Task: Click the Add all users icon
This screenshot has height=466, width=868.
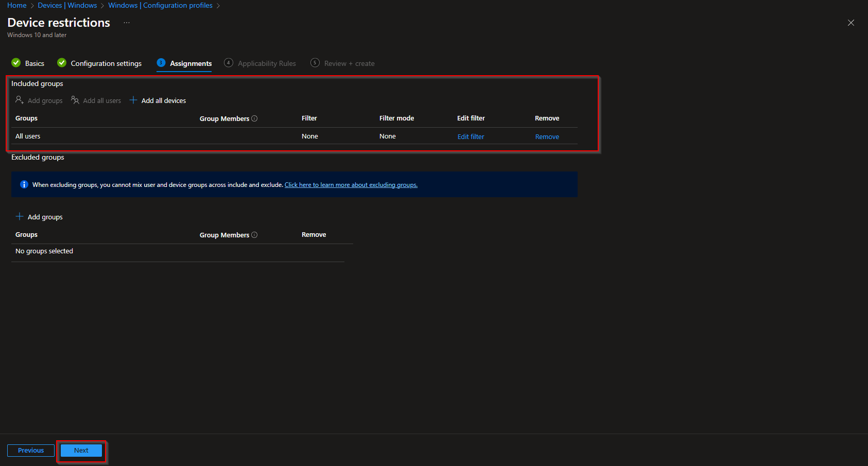Action: pos(75,100)
